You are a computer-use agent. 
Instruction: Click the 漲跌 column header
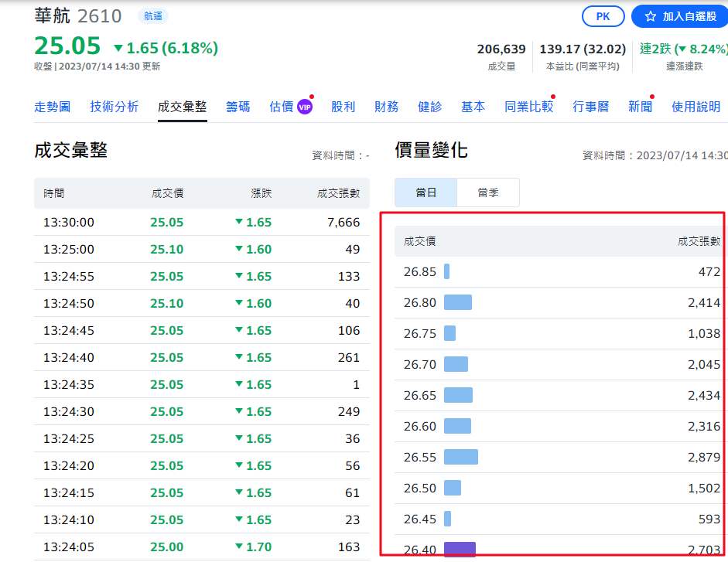tap(261, 193)
